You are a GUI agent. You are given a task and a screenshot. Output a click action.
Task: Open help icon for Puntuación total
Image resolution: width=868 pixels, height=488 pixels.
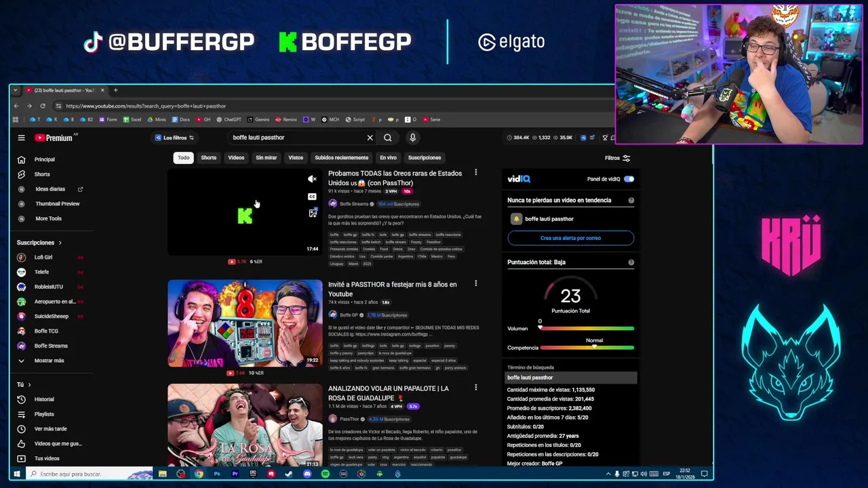631,262
